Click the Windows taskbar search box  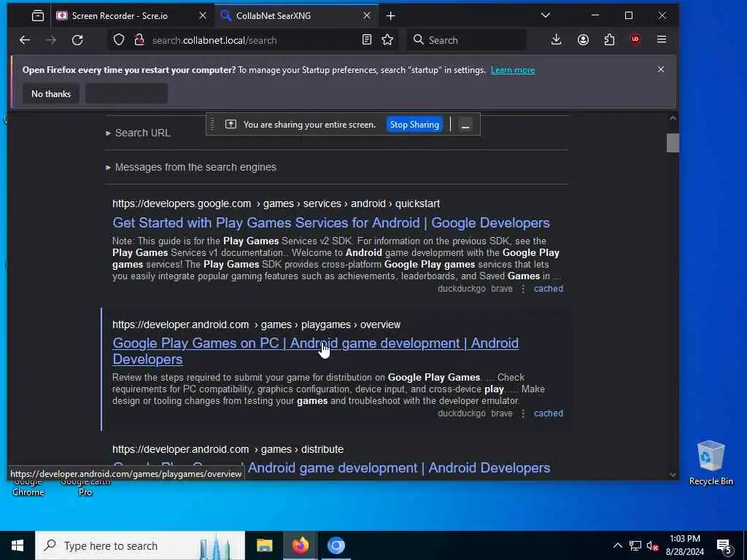click(140, 545)
